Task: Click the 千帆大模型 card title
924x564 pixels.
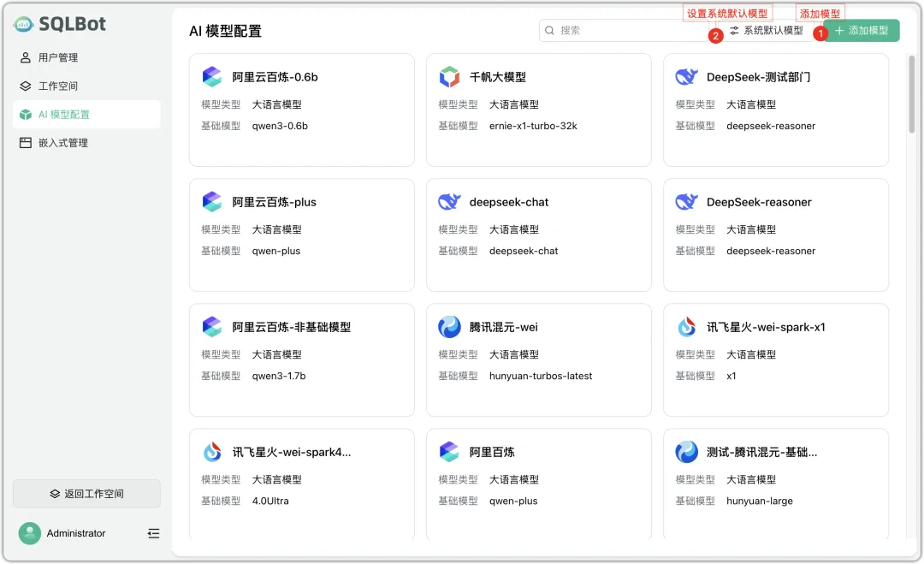Action: click(498, 77)
